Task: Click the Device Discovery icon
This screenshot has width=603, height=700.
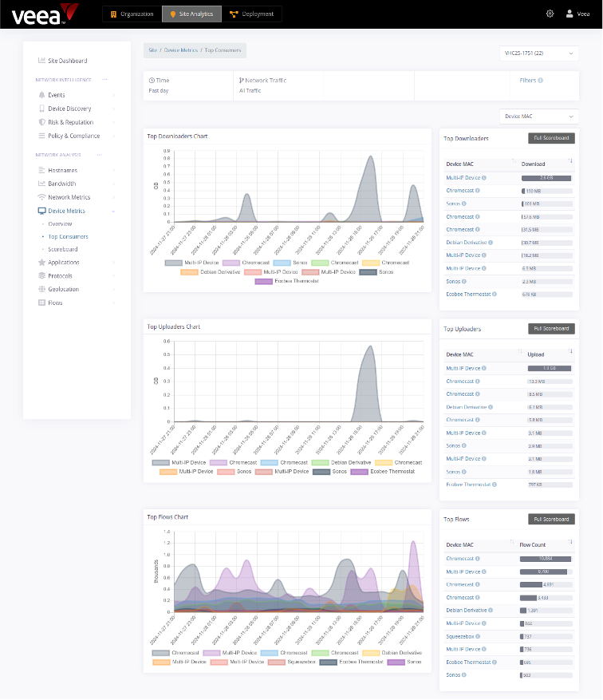Action: tap(41, 109)
